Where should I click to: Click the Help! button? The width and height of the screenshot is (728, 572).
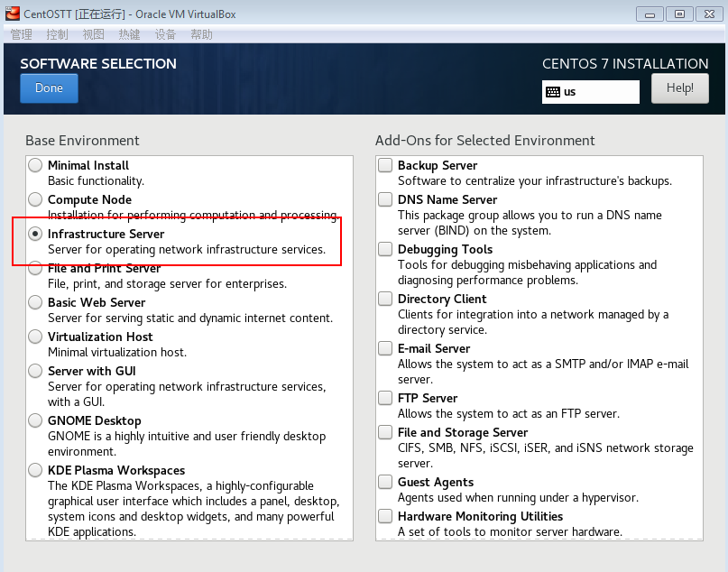click(679, 88)
